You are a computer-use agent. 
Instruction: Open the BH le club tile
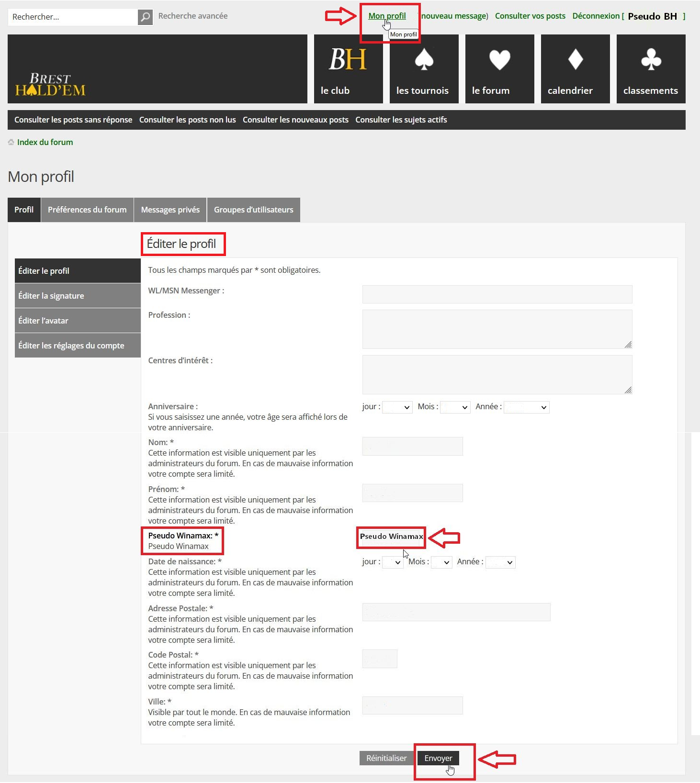coord(348,69)
